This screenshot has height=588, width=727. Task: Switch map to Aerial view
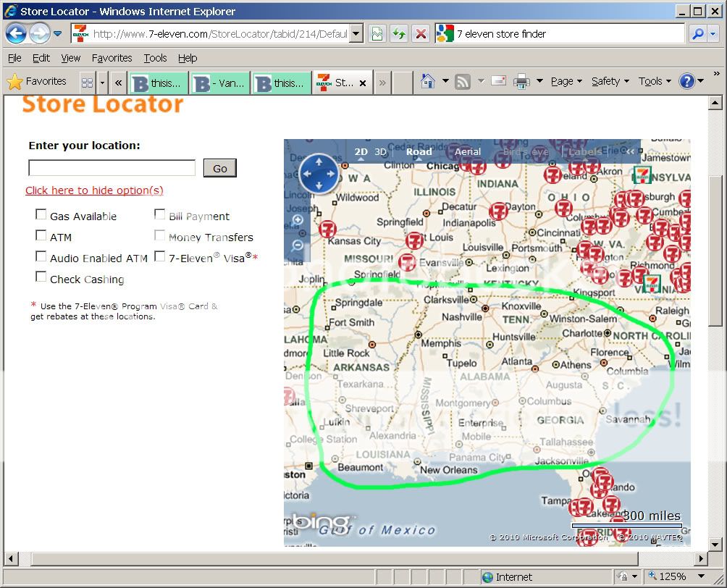tap(467, 151)
